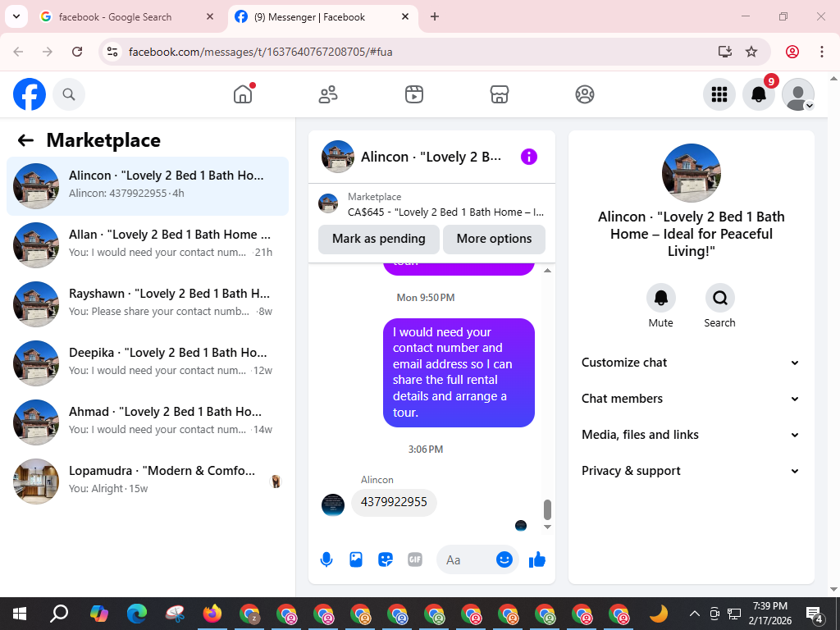Choose a GIF icon

pos(415,559)
